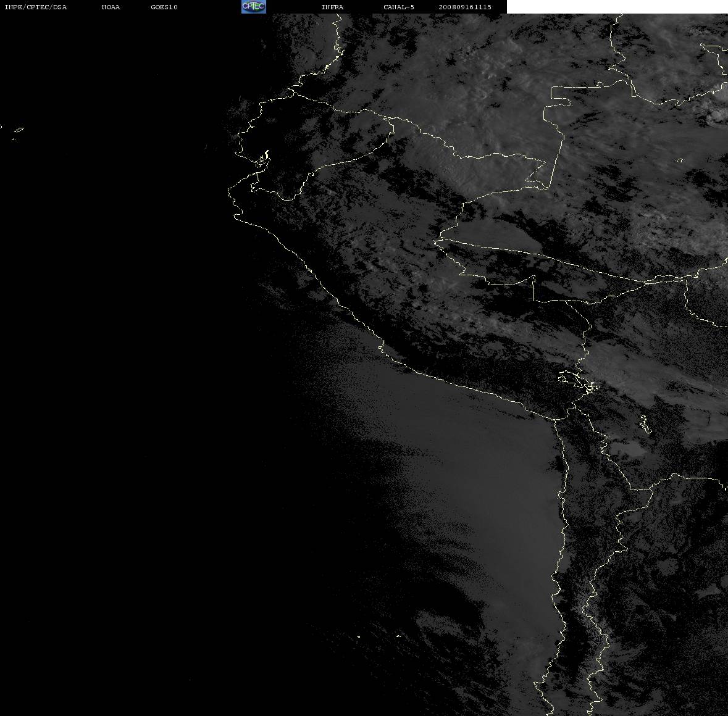The width and height of the screenshot is (728, 716).
Task: Click the CPTEC logo in the header
Action: pos(254,7)
